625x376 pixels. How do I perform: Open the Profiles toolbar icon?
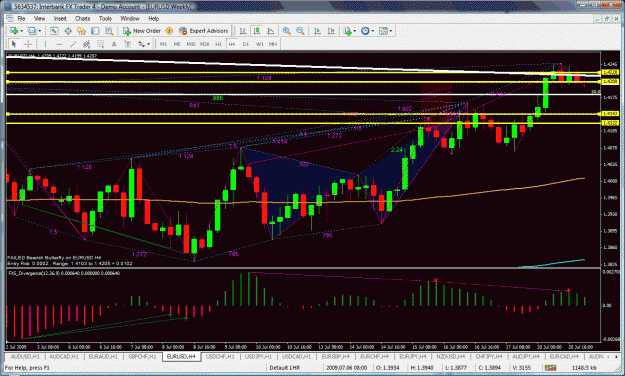point(32,31)
